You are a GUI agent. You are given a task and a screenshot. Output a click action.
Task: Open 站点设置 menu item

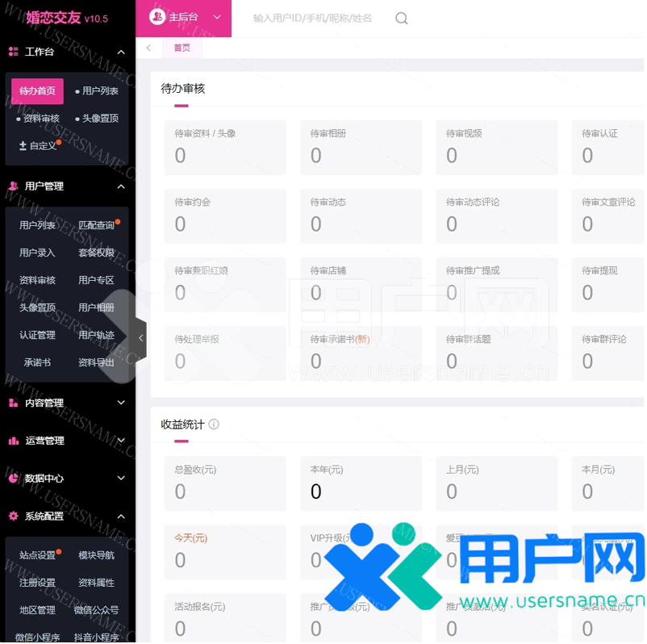[x=38, y=555]
